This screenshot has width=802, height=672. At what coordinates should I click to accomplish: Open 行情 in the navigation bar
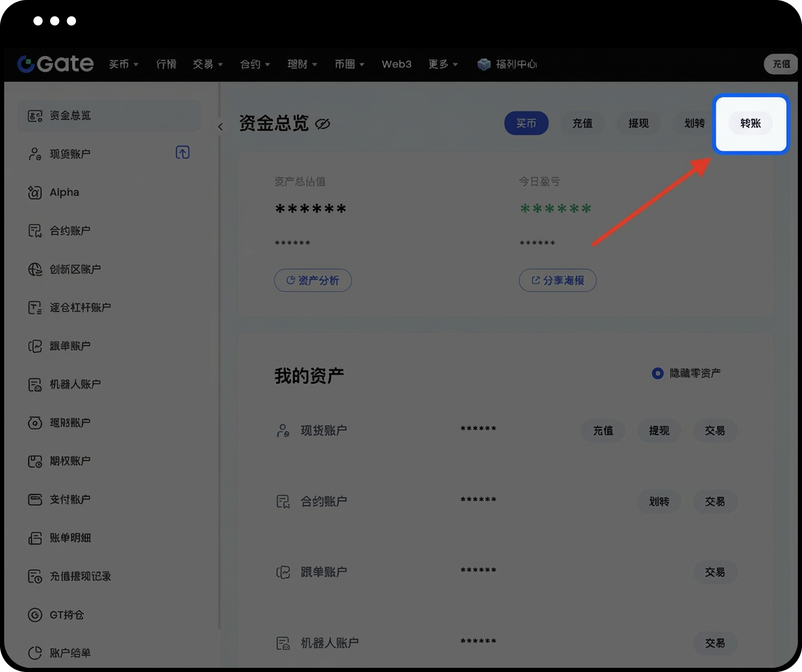coord(166,64)
